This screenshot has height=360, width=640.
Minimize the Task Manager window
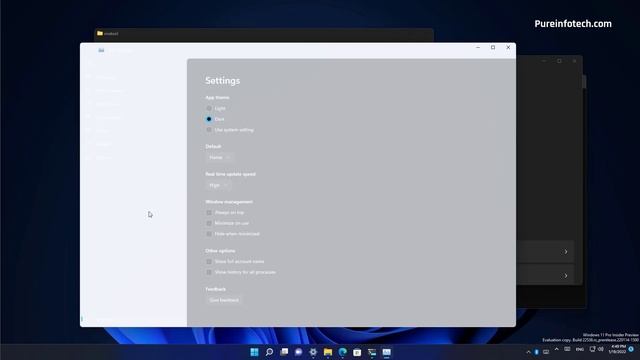coord(478,48)
